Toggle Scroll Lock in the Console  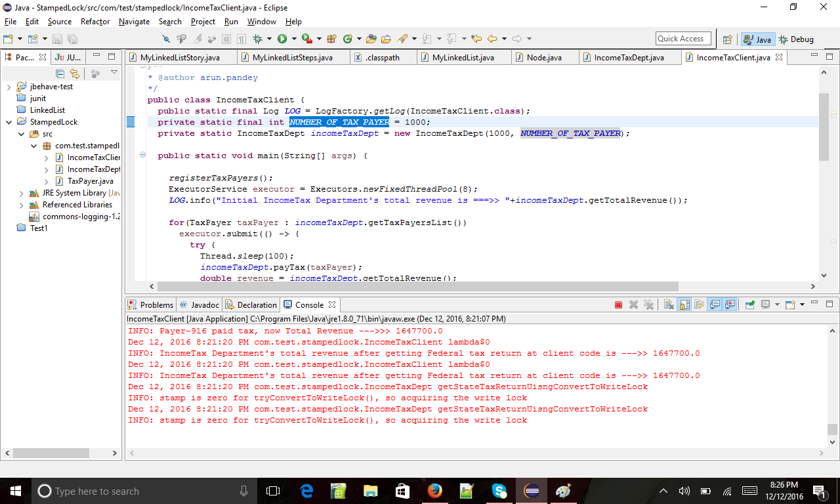click(x=684, y=304)
